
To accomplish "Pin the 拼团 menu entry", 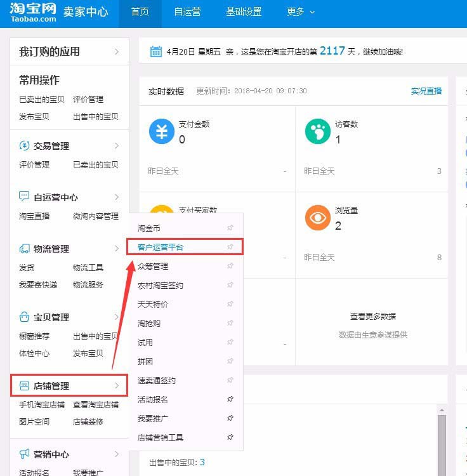I will point(230,361).
